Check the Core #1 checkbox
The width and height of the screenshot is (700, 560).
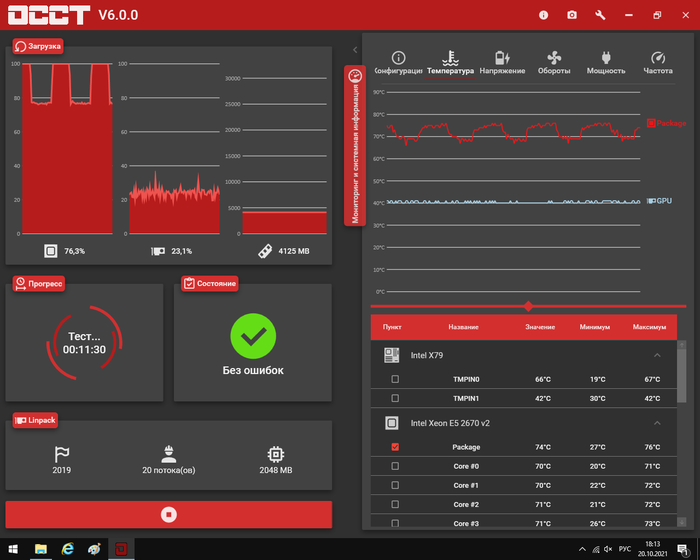pyautogui.click(x=395, y=485)
